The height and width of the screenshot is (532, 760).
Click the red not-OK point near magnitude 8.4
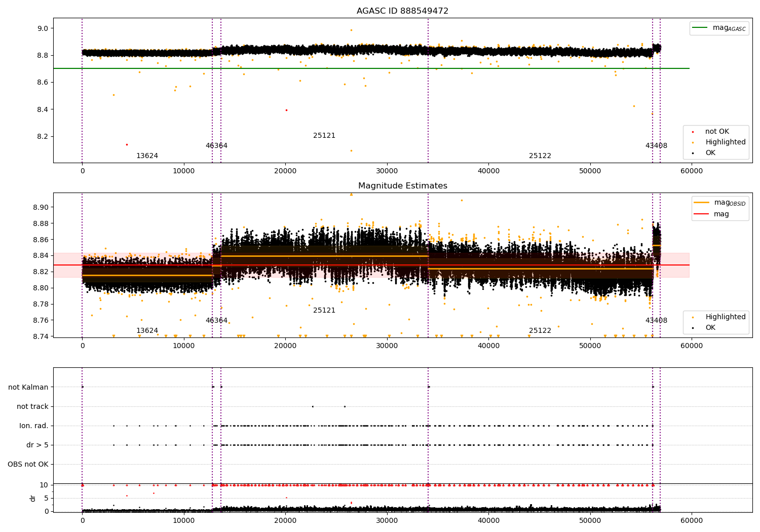286,110
